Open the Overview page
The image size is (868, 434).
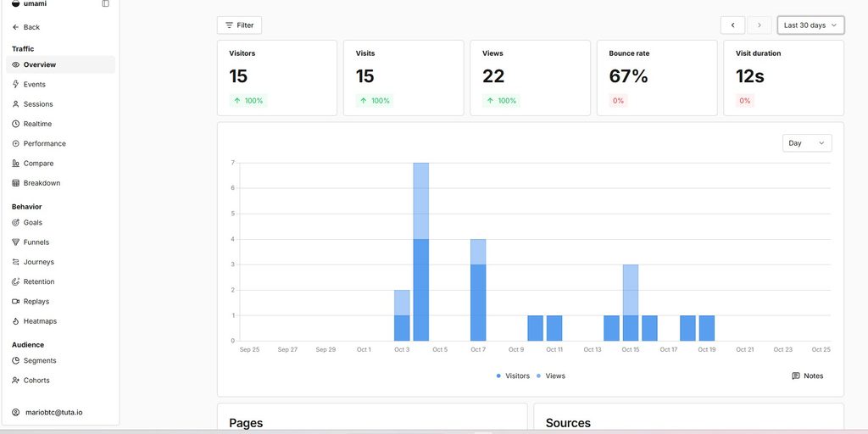coord(61,64)
